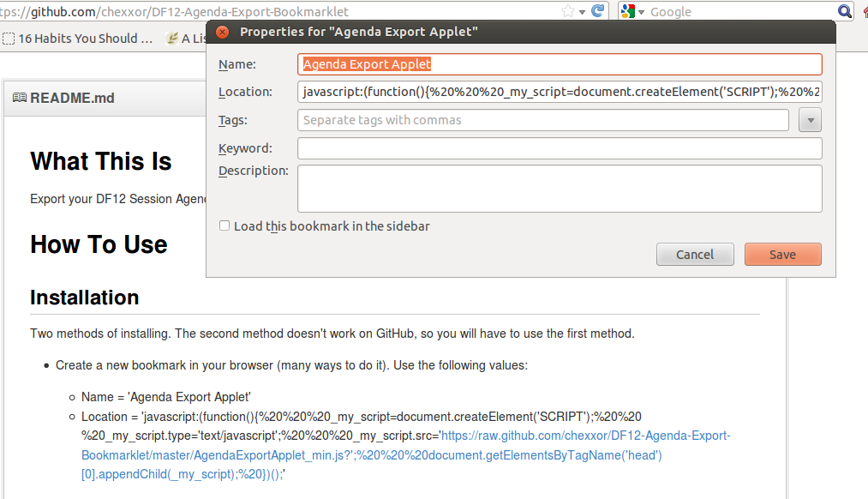
Task: Click the 'How To Use' heading
Action: click(x=99, y=244)
